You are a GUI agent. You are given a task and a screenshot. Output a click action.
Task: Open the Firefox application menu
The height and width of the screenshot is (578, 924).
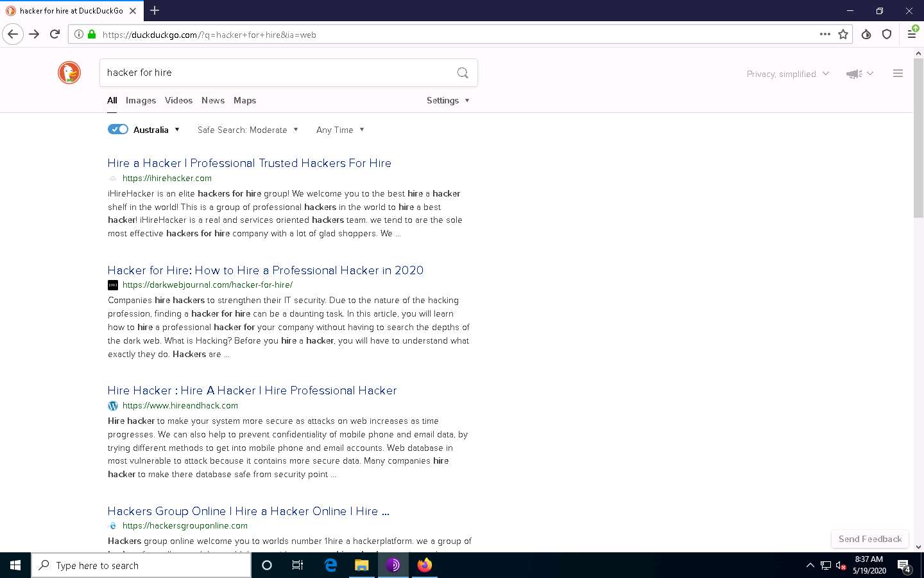911,35
